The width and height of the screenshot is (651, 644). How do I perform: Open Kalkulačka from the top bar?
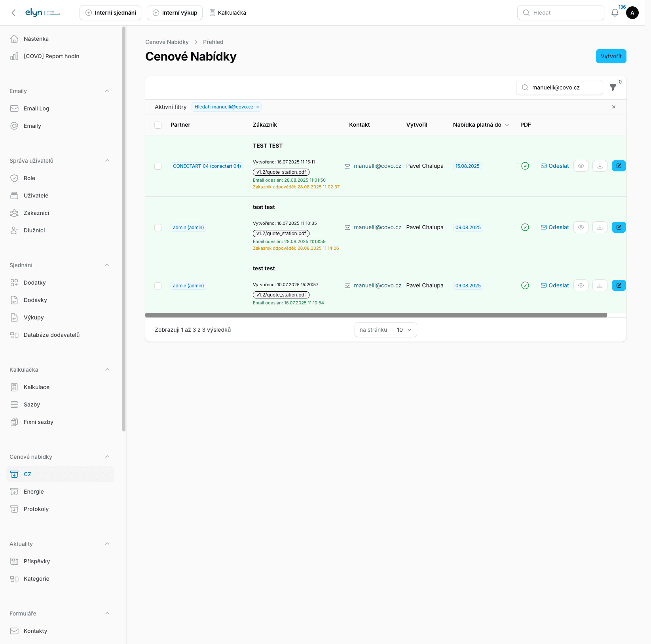(228, 13)
